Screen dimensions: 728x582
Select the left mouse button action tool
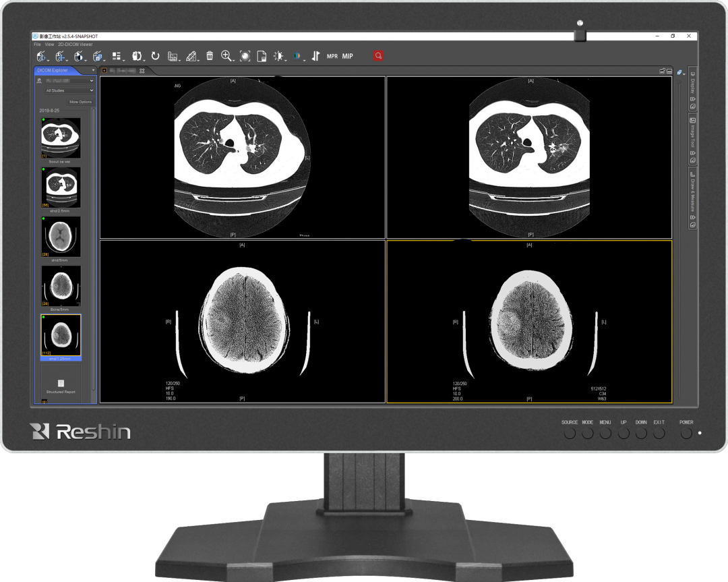(41, 56)
